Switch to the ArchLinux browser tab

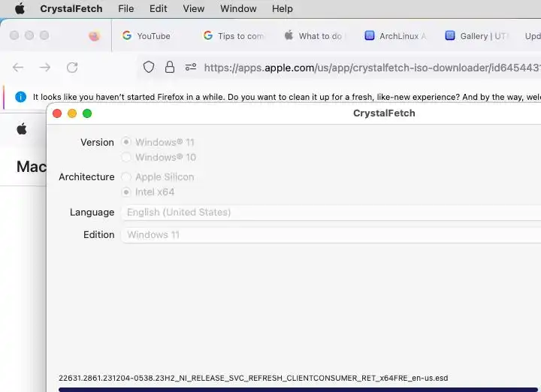tap(395, 36)
